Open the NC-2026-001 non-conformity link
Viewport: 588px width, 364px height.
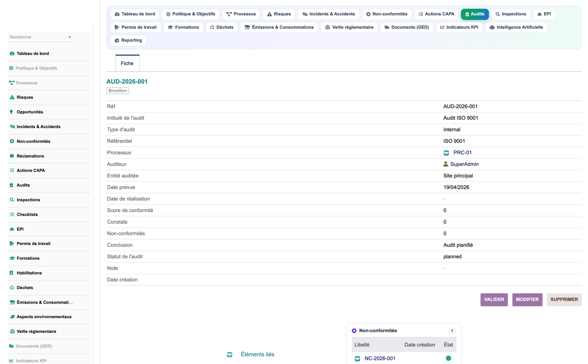(380, 358)
